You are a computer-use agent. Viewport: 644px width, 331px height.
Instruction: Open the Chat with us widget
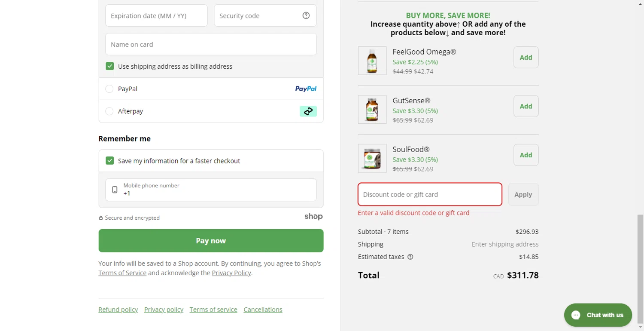pos(598,315)
